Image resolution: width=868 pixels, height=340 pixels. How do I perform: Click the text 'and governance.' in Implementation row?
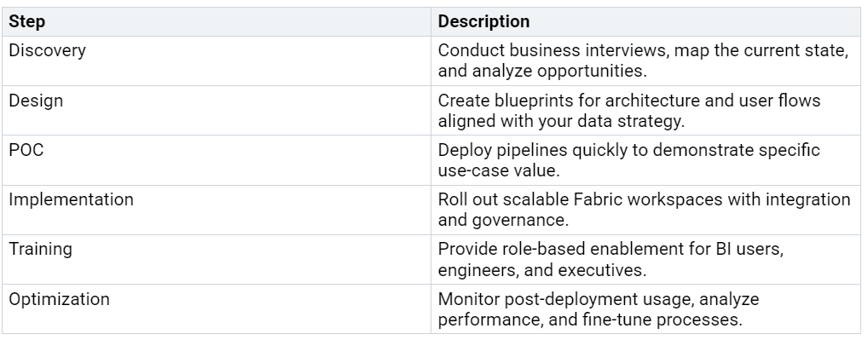503,221
